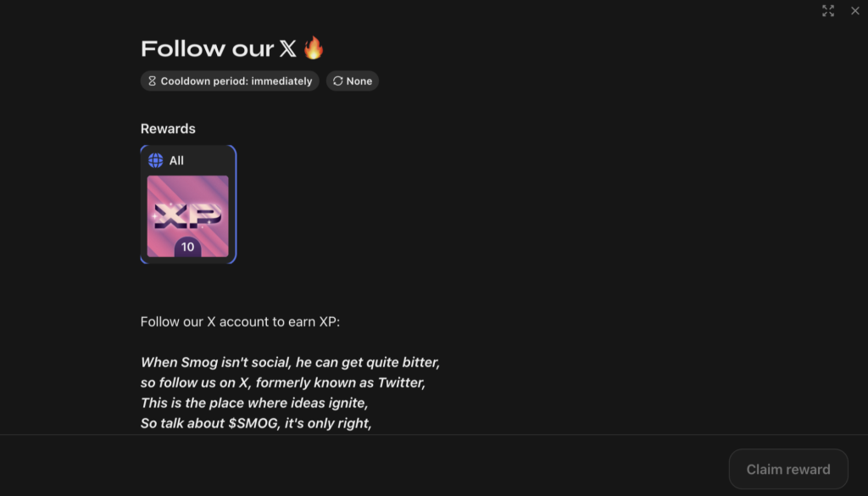Click the line 'This is the place where ideas ignite'

point(254,403)
